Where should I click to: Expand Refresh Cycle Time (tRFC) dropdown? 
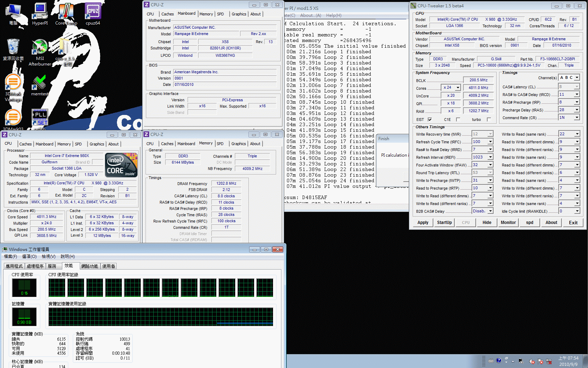coord(490,142)
